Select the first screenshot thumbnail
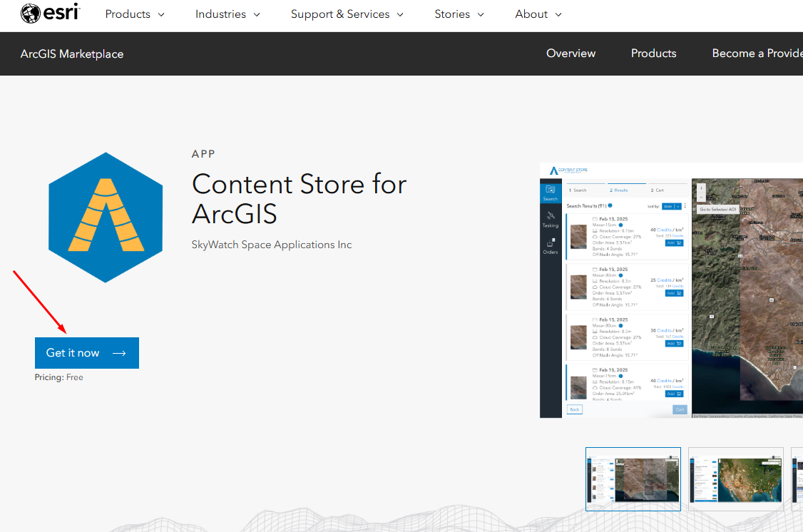The width and height of the screenshot is (803, 532). coord(633,479)
